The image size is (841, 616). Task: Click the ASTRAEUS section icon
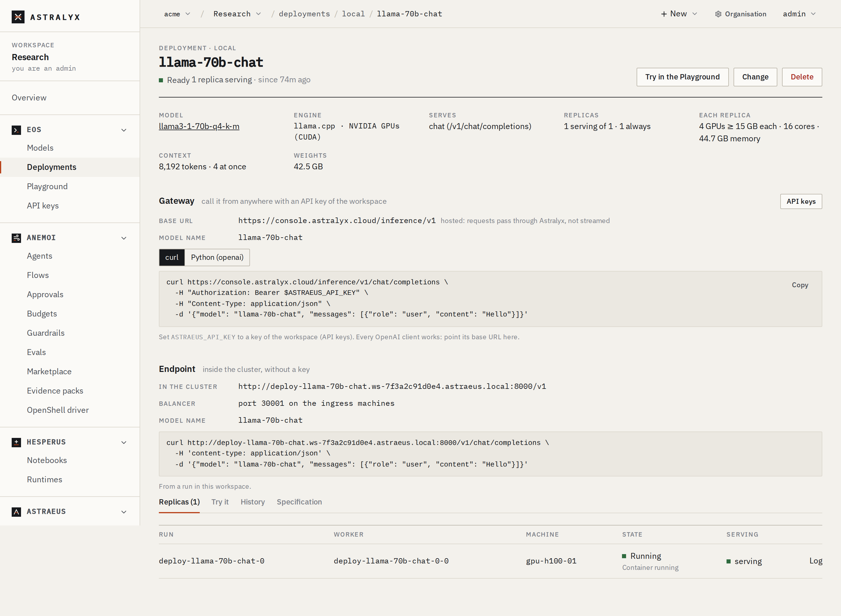pos(16,512)
